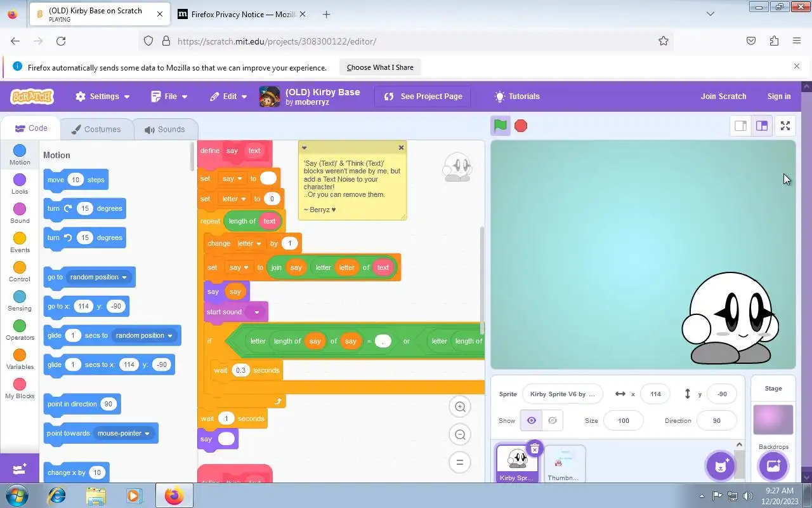The width and height of the screenshot is (812, 508).
Task: Open the 'go to random position' dropdown
Action: click(98, 277)
